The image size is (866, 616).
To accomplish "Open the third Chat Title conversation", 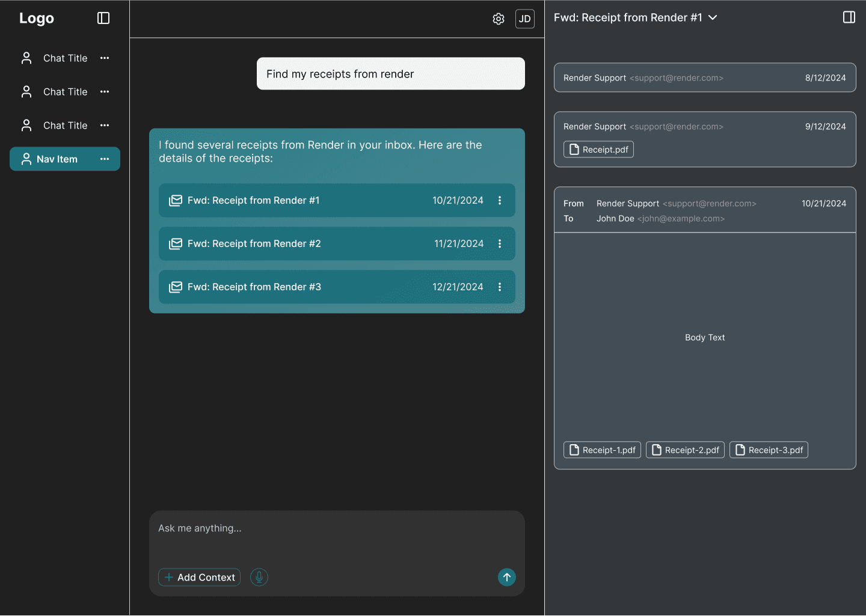I will 65,126.
